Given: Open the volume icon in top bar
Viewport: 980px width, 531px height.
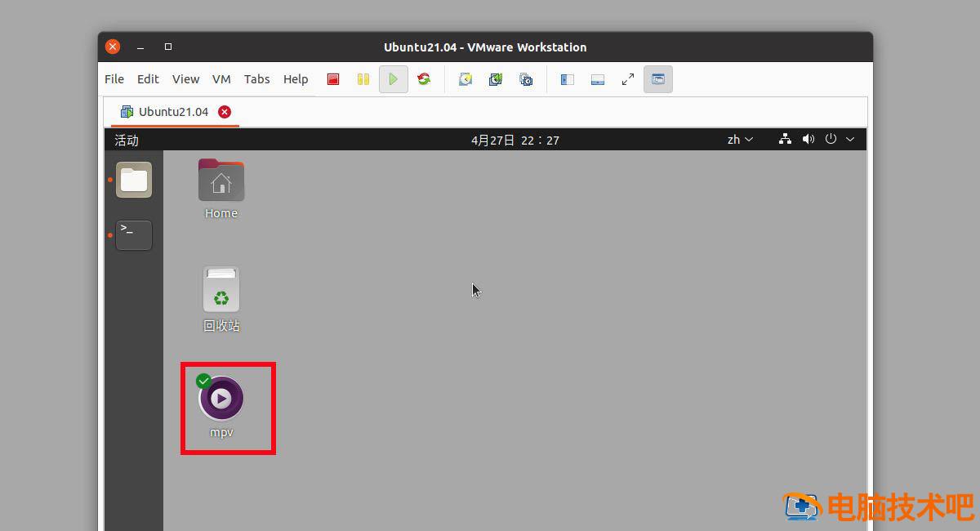Looking at the screenshot, I should pyautogui.click(x=808, y=139).
